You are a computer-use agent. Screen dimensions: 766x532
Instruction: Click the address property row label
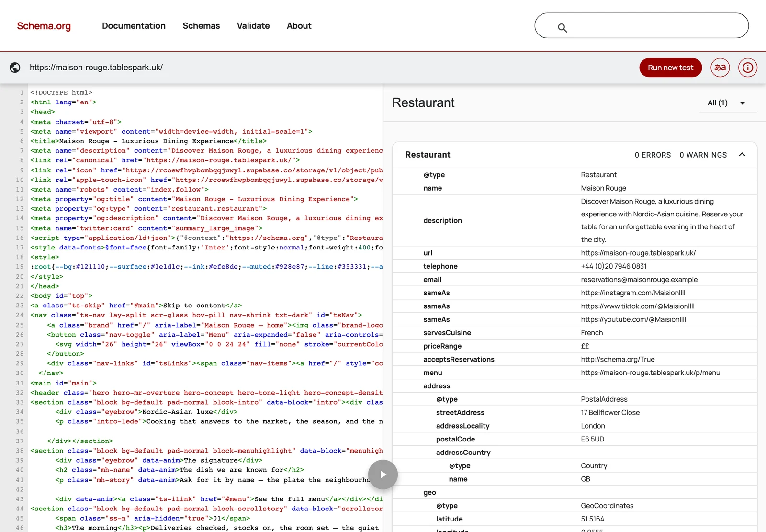pos(437,386)
